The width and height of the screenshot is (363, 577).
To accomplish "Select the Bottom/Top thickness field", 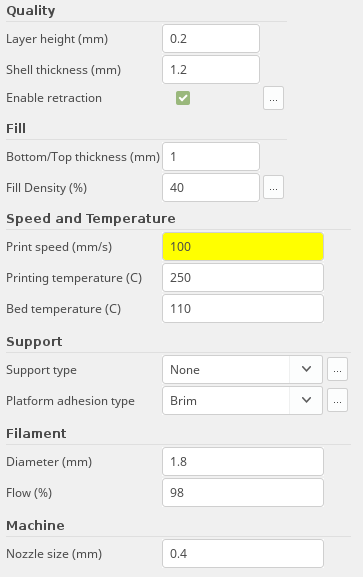I will tap(211, 157).
